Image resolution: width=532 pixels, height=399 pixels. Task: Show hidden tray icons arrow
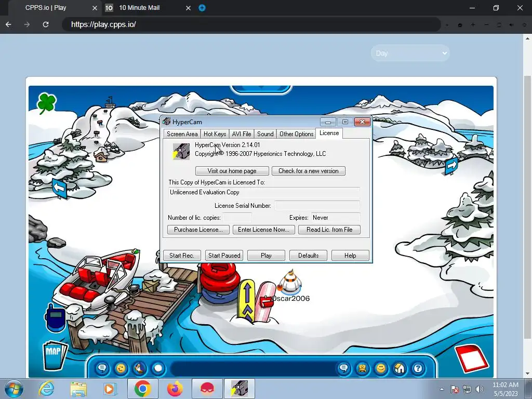(x=442, y=389)
